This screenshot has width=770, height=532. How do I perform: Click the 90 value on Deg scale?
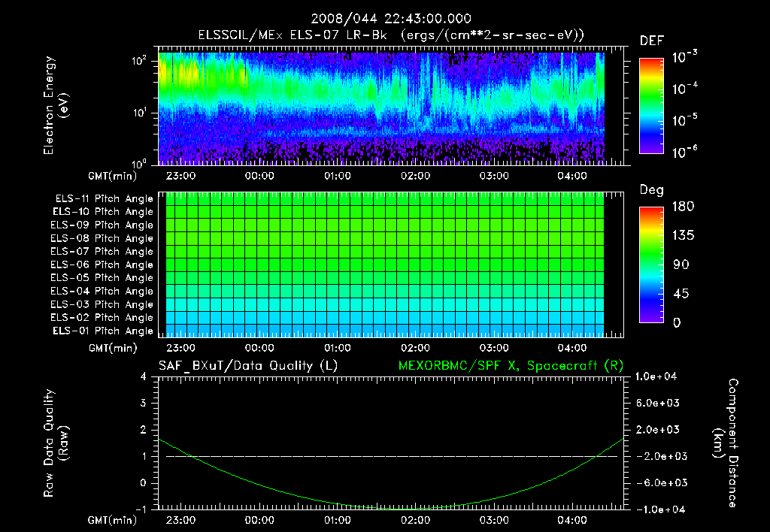point(681,265)
